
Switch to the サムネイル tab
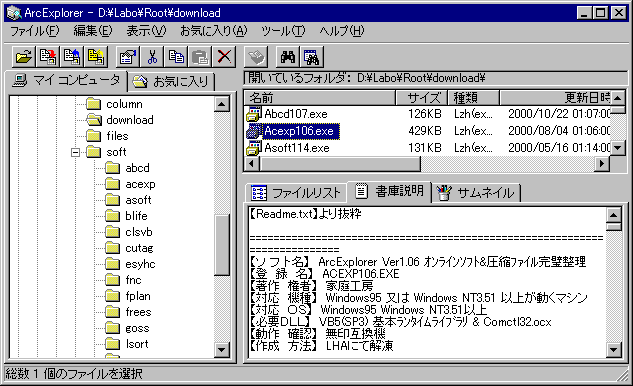[477, 193]
